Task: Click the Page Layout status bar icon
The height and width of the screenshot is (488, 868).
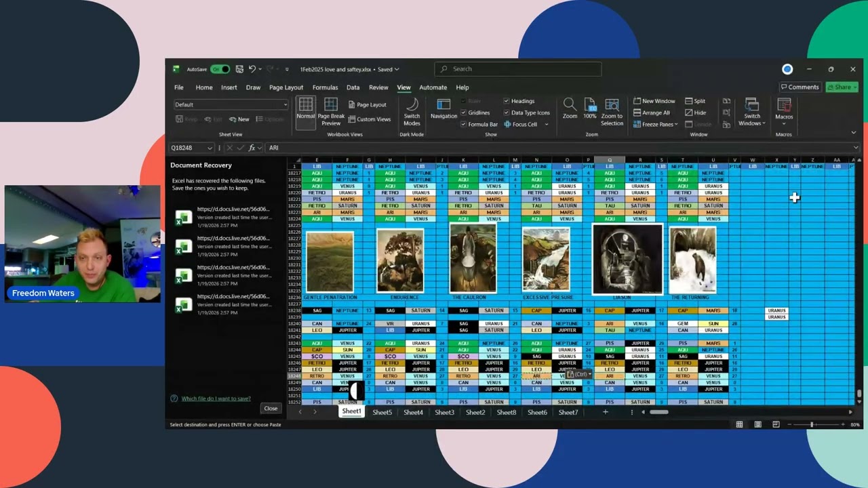Action: pos(757,425)
